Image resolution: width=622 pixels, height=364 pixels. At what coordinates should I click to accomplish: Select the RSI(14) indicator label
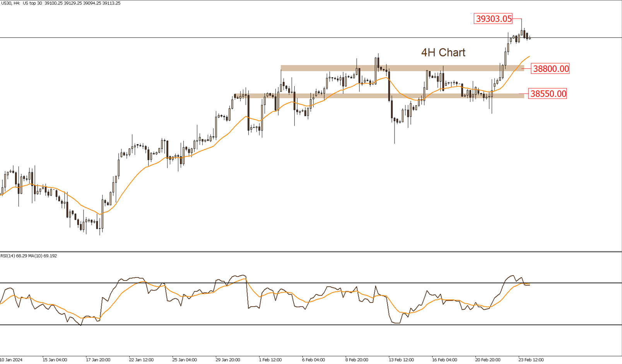coord(29,256)
